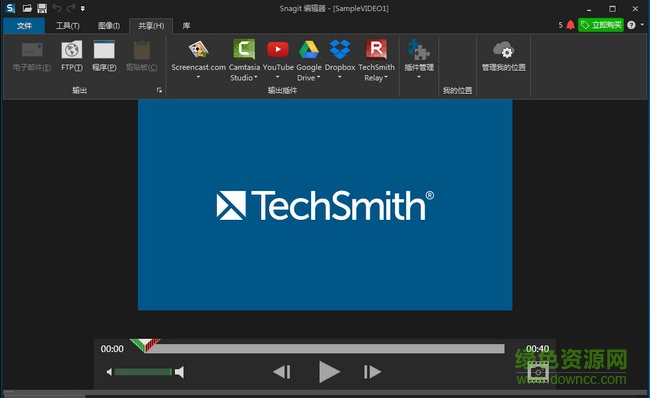Image resolution: width=650 pixels, height=398 pixels.
Task: Send to 程序(P) output
Action: click(x=104, y=56)
